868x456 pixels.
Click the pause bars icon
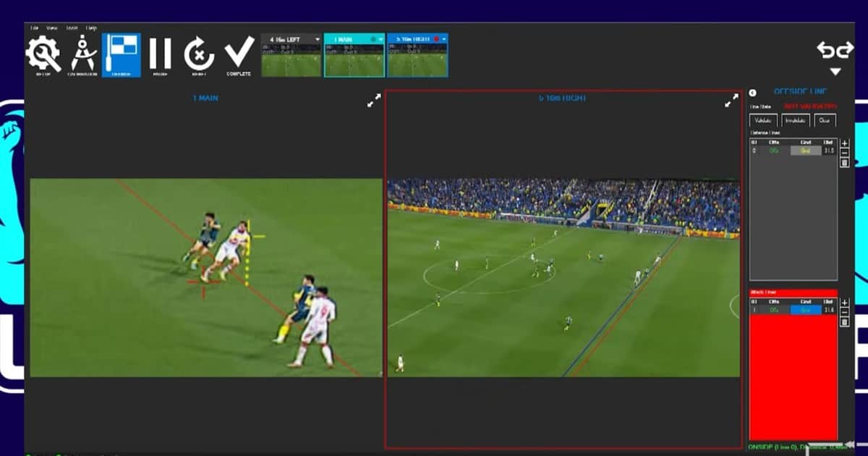(x=160, y=54)
